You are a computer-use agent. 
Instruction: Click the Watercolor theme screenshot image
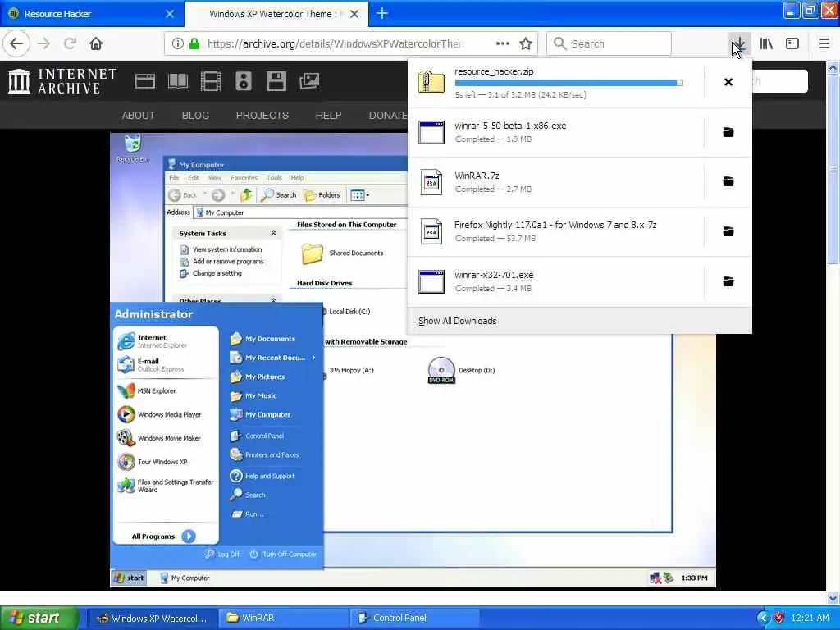[413, 360]
